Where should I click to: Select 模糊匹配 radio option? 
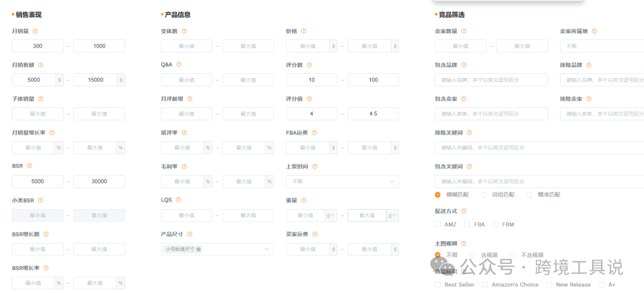click(438, 195)
